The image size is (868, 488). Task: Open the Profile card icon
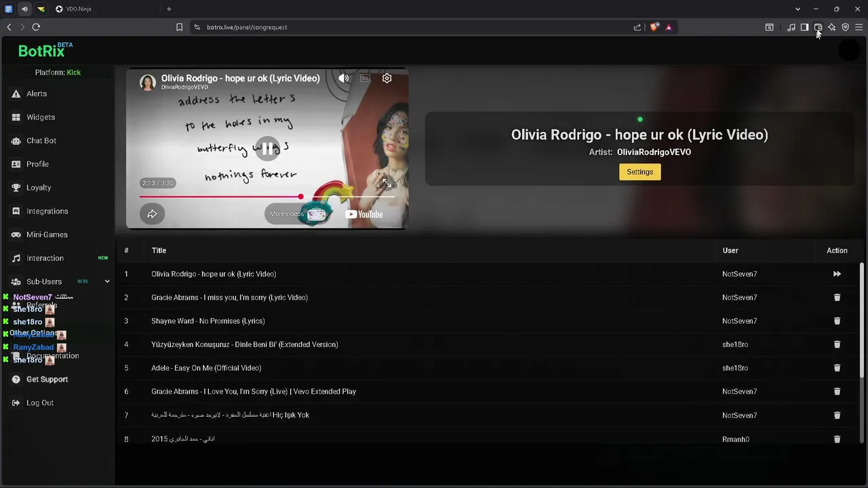tap(16, 164)
